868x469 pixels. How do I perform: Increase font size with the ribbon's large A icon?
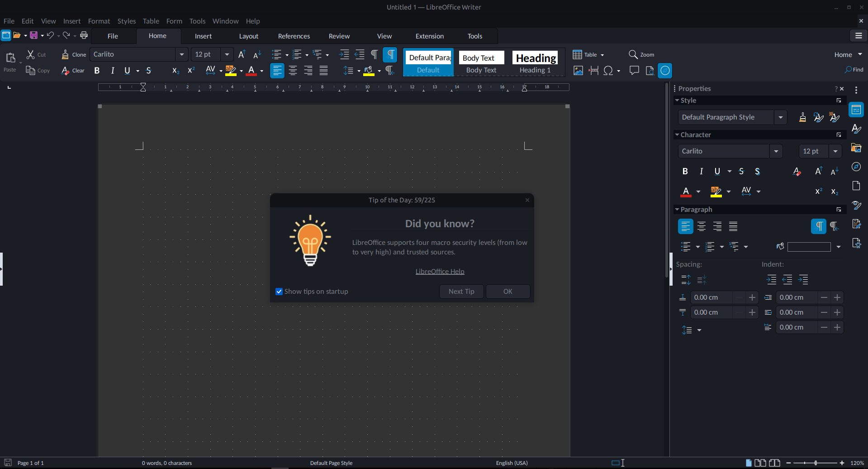[242, 54]
